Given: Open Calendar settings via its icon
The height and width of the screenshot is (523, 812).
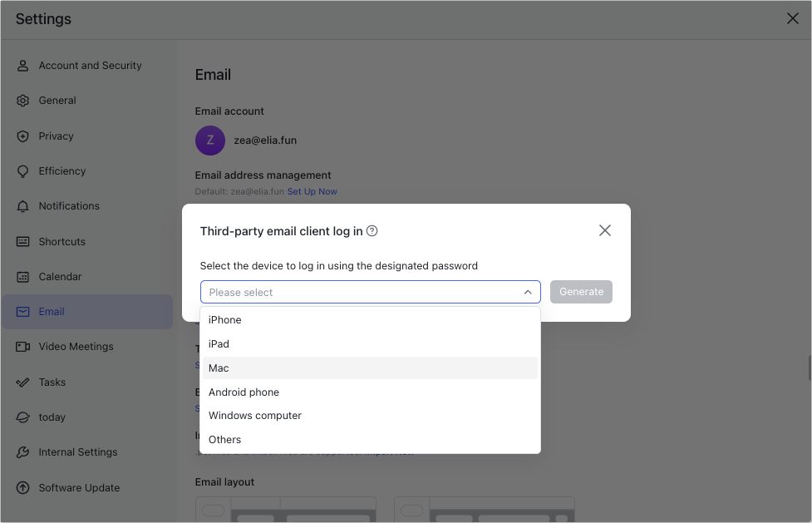Looking at the screenshot, I should pyautogui.click(x=23, y=276).
